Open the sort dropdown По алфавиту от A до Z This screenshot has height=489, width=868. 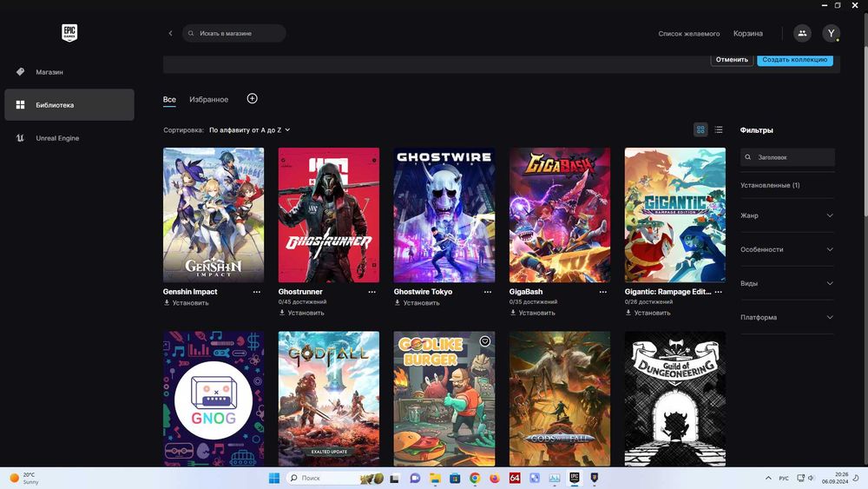[249, 130]
